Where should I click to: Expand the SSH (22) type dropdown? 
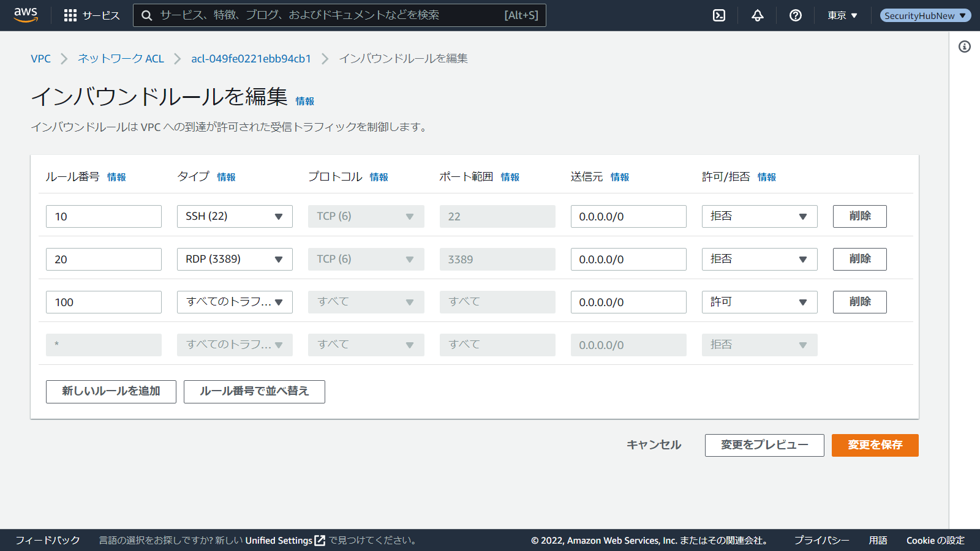pyautogui.click(x=235, y=216)
